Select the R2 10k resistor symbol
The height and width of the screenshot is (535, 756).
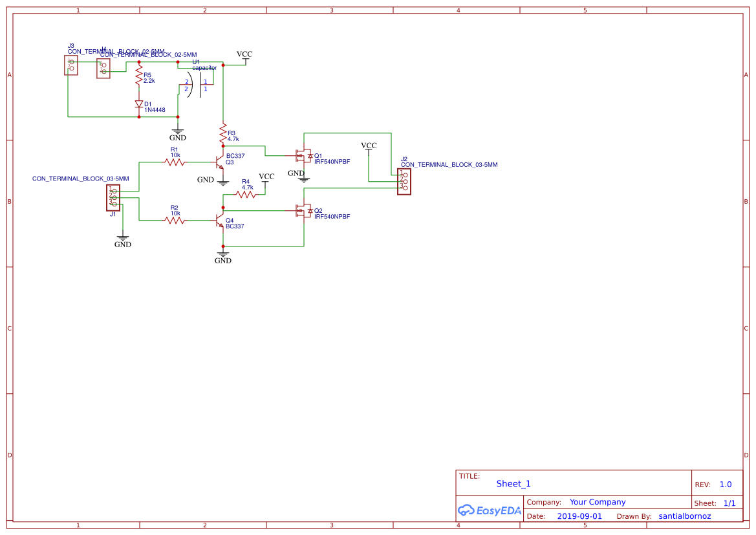175,221
